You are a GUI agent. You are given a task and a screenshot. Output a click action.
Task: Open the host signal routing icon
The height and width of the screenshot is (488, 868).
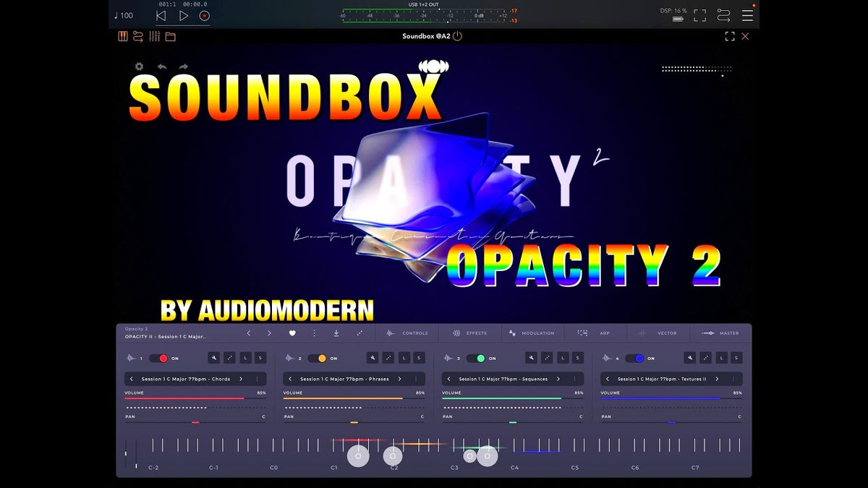pos(723,15)
